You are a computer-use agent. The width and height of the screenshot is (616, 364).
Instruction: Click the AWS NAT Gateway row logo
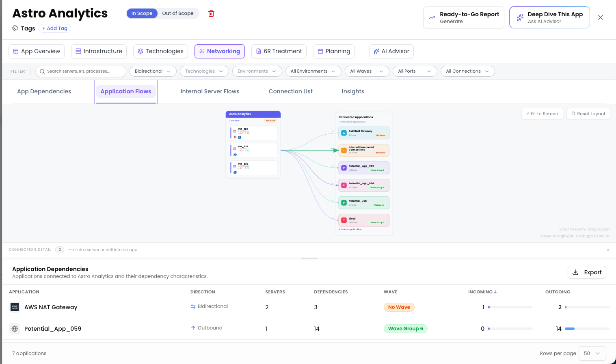(15, 307)
